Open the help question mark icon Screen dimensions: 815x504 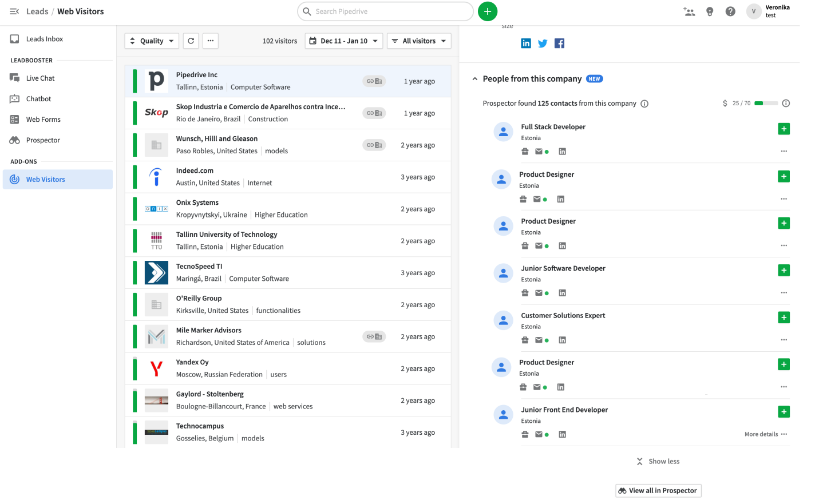[730, 11]
